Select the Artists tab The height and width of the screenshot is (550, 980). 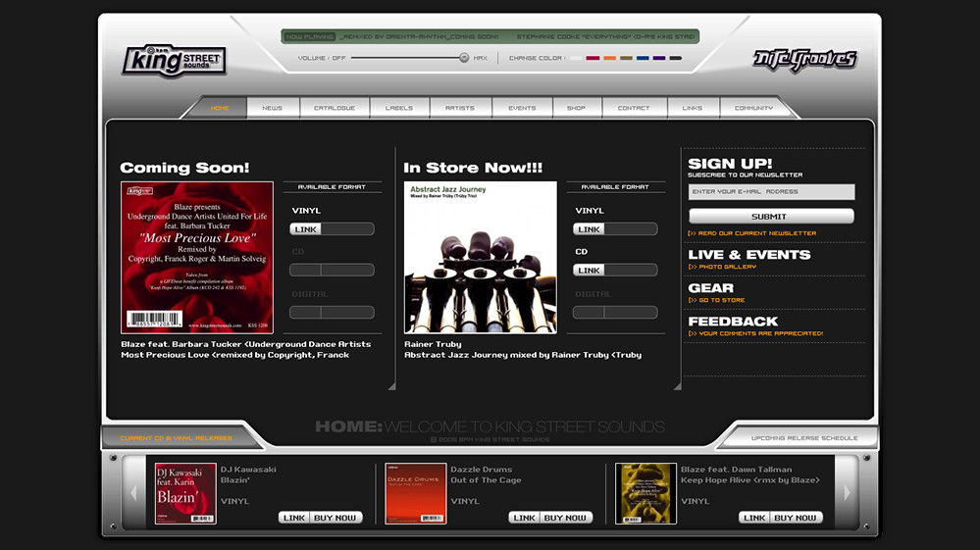[x=460, y=108]
